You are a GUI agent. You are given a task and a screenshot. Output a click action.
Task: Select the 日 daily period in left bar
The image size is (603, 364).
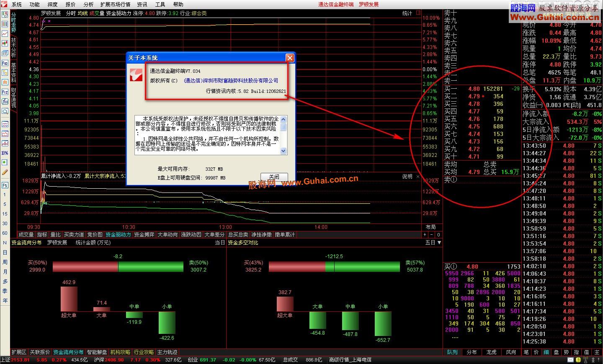click(5, 253)
